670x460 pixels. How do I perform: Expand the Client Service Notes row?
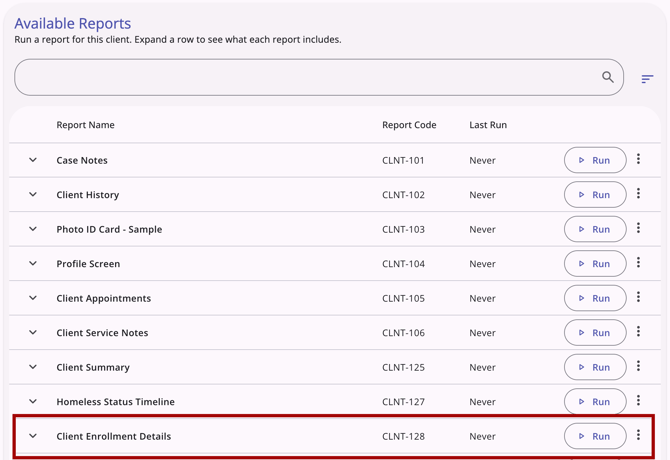(33, 332)
